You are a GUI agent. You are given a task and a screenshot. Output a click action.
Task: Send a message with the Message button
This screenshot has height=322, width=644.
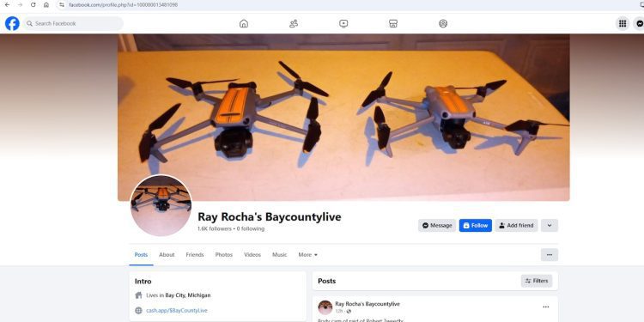point(437,226)
